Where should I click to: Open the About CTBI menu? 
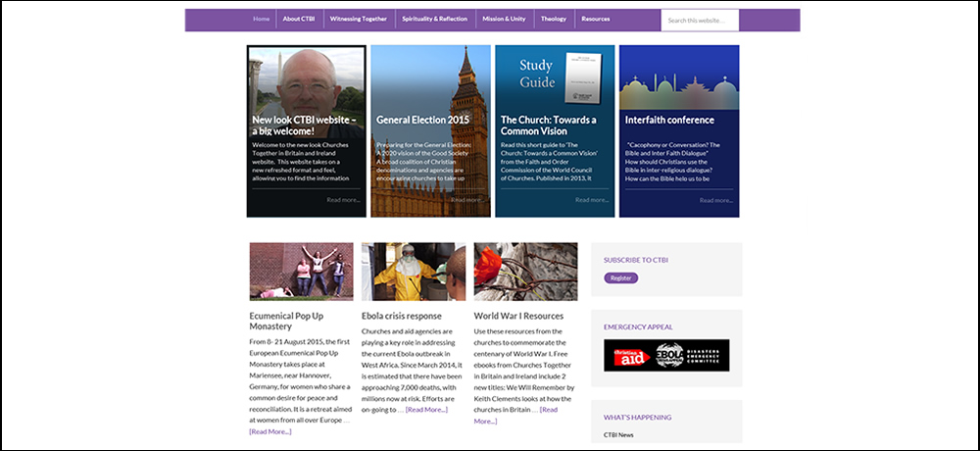click(x=299, y=20)
